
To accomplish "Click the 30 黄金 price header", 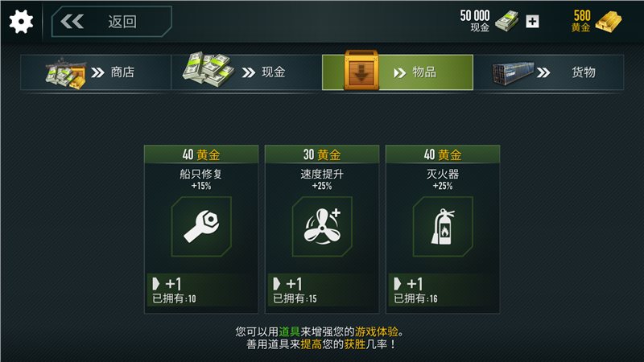I will tap(322, 154).
